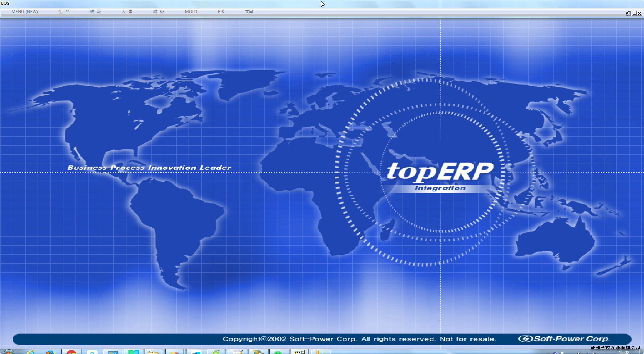Viewport: 644px width, 354px height.
Task: Minimize the BOS application window
Action: [x=634, y=13]
